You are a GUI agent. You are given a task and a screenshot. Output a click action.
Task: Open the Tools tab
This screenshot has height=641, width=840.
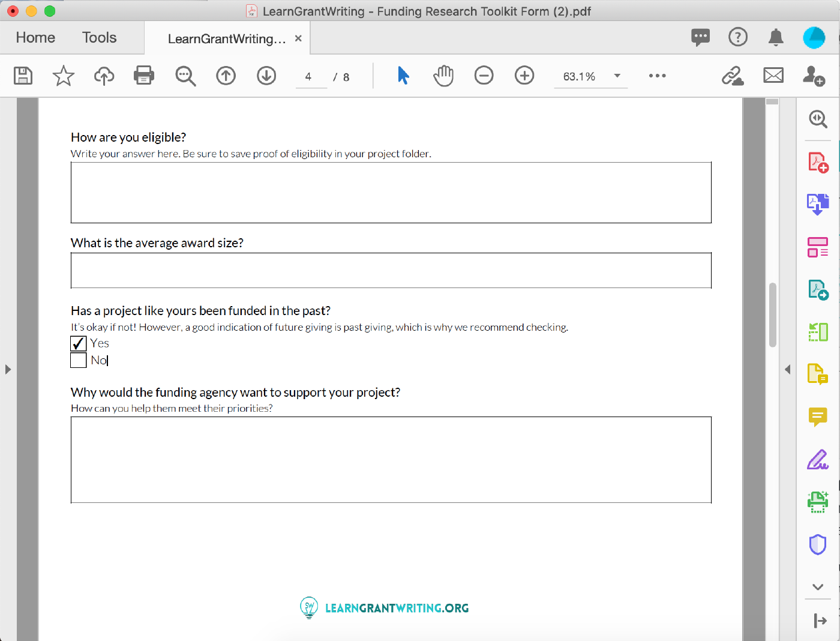click(99, 38)
